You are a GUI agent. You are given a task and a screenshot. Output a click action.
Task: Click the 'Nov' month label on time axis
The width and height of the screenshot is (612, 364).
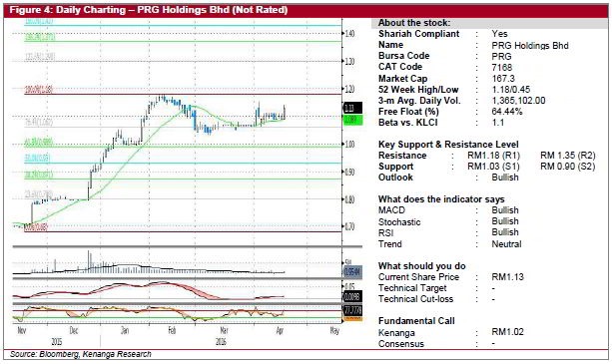[22, 330]
